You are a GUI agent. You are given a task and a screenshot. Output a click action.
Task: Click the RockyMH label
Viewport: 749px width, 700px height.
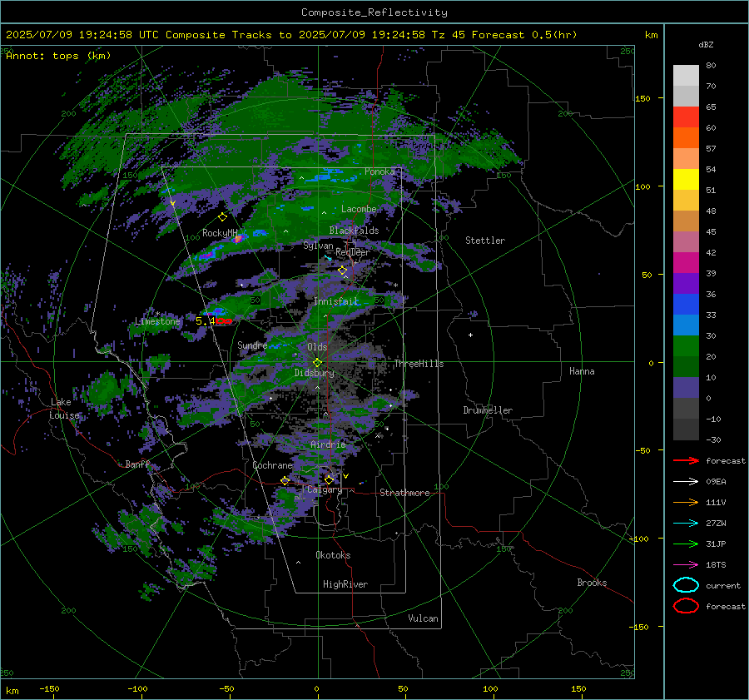click(220, 233)
